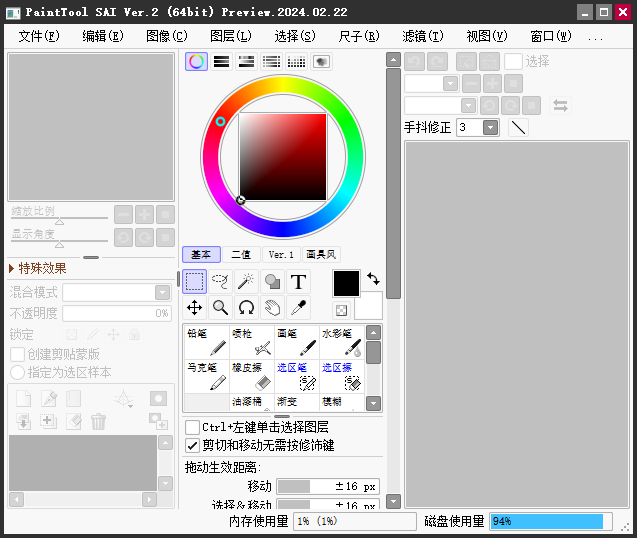Open the 手抖修正 stabilizer dropdown
This screenshot has width=637, height=538.
(490, 128)
